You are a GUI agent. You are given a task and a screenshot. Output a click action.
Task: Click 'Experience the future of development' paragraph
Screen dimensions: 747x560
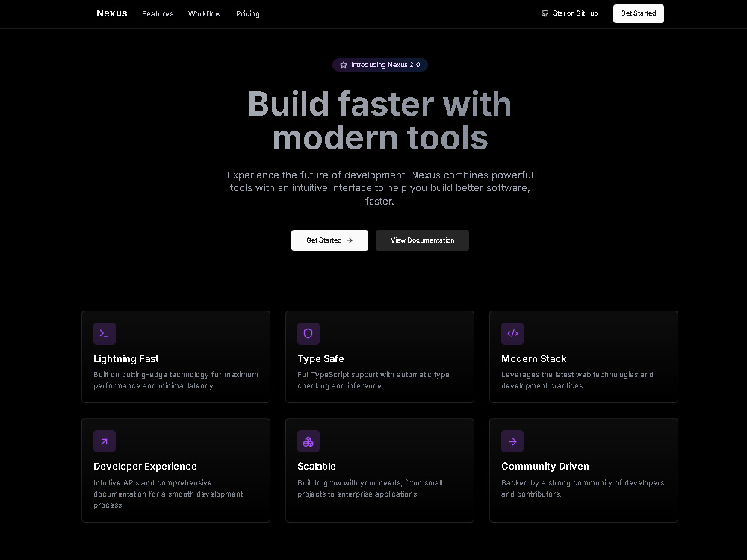click(379, 188)
